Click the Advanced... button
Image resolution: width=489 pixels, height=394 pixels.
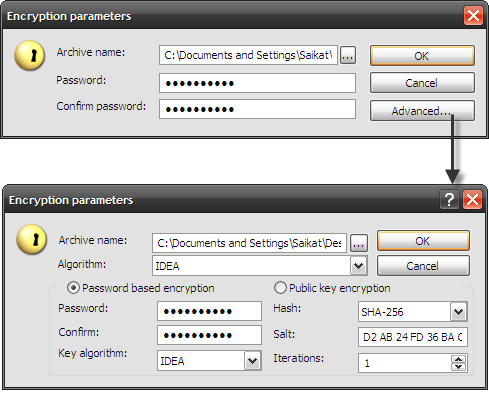(422, 111)
